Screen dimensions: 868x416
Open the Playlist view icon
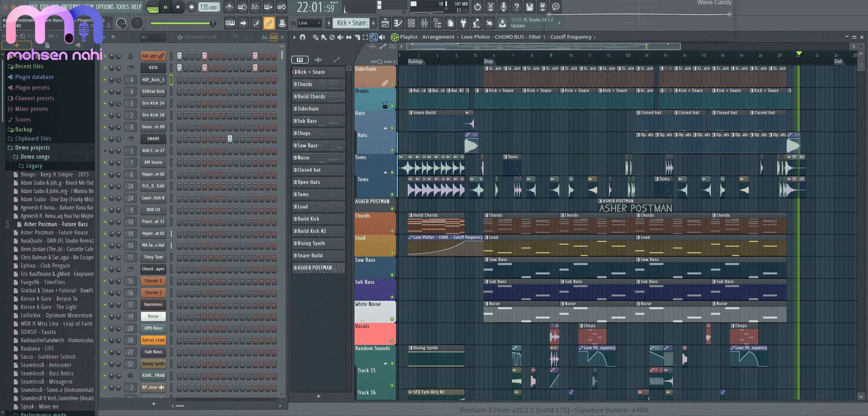click(385, 23)
